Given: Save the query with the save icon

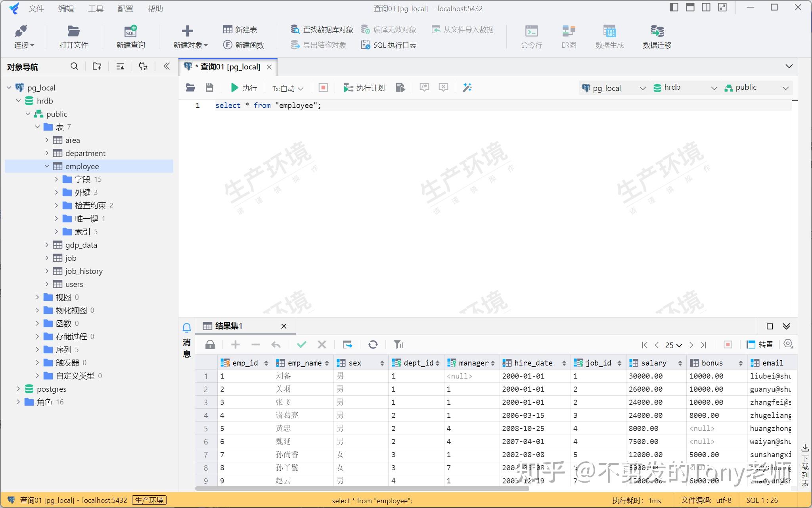Looking at the screenshot, I should pos(209,88).
